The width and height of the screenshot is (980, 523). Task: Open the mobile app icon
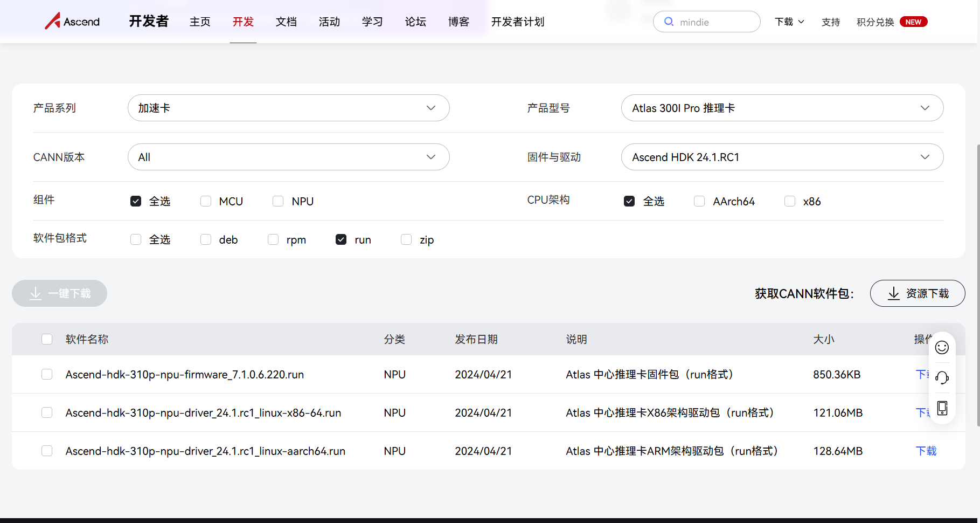coord(942,408)
